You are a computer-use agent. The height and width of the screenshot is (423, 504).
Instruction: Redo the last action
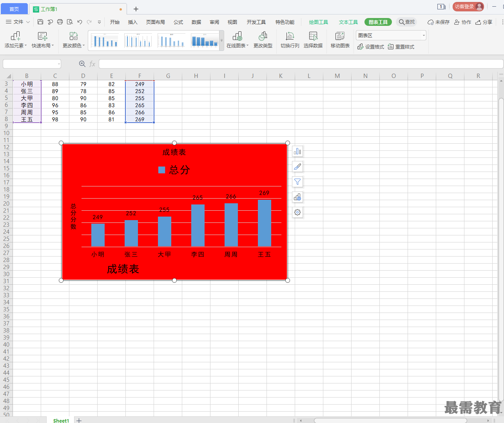pyautogui.click(x=89, y=22)
